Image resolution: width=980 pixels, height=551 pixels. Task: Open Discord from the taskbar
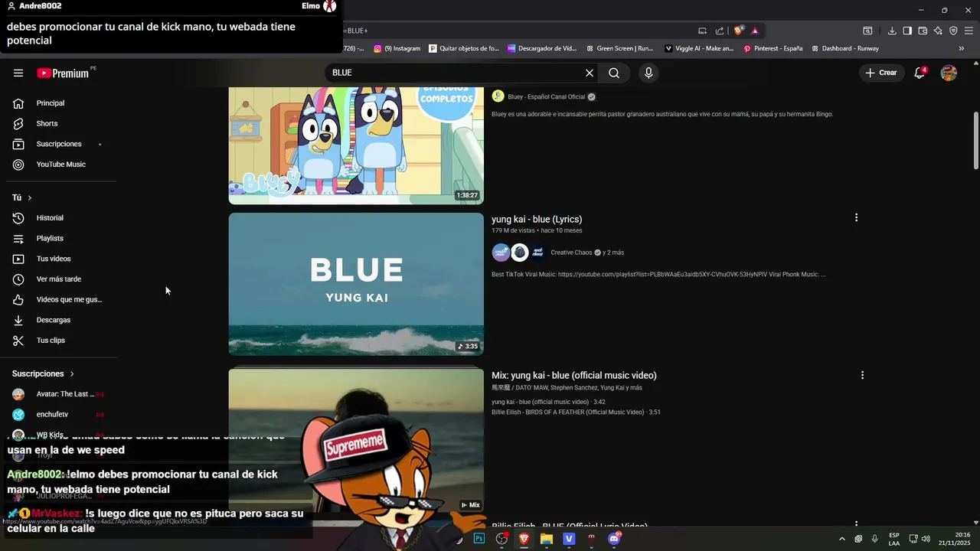click(x=614, y=539)
